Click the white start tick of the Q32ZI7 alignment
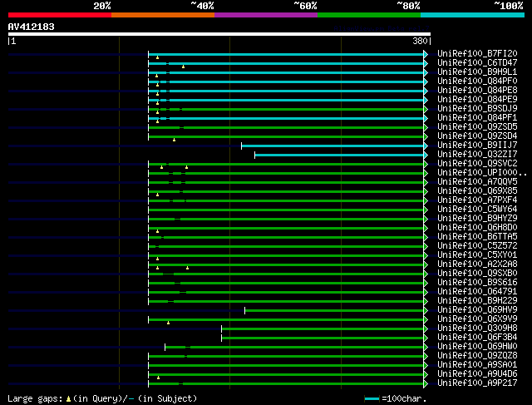532x405 pixels. [x=255, y=156]
